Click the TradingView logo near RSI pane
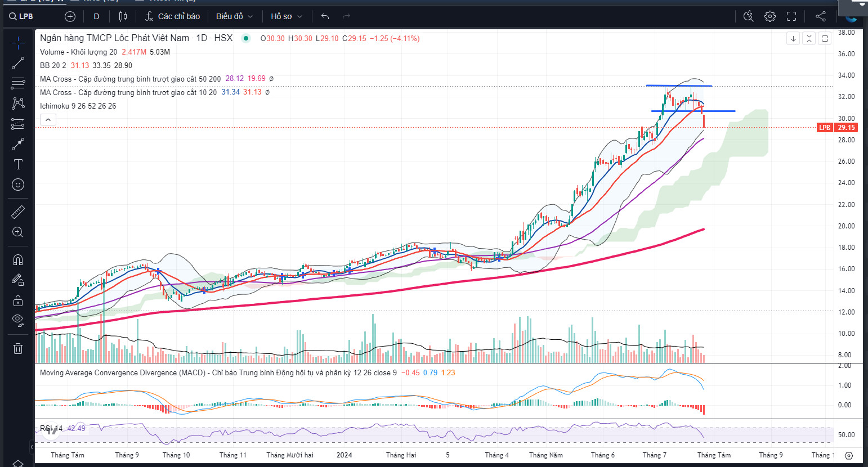Screen dimensions: 868x467 coord(51,431)
